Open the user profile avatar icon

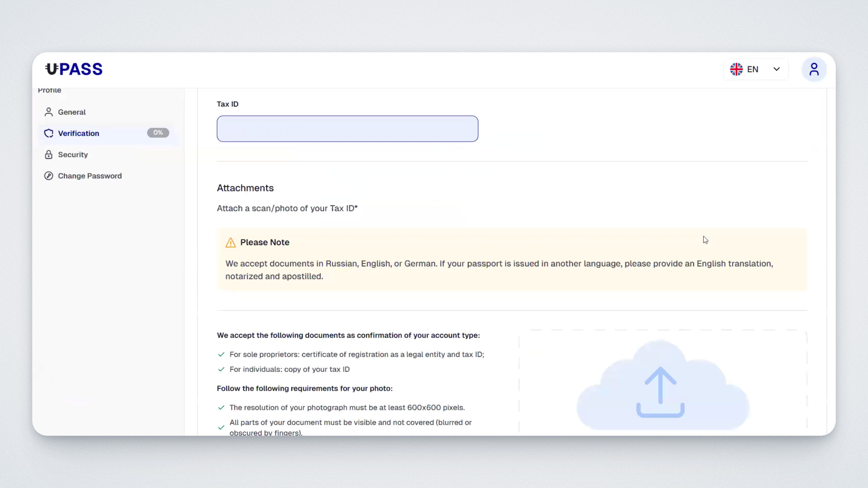pos(814,70)
